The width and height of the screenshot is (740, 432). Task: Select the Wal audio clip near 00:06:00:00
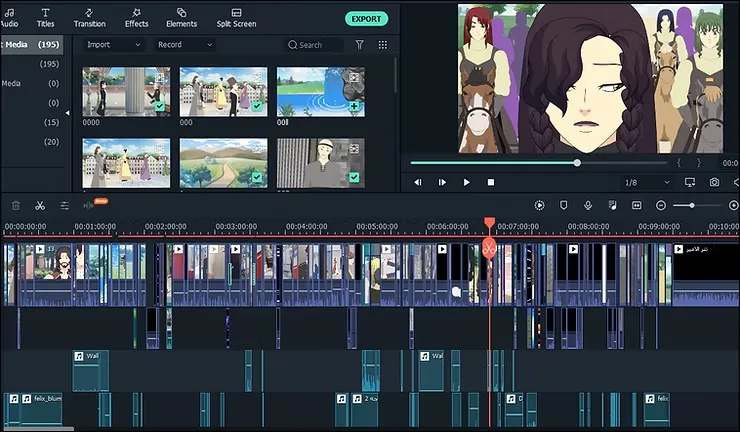pyautogui.click(x=431, y=371)
